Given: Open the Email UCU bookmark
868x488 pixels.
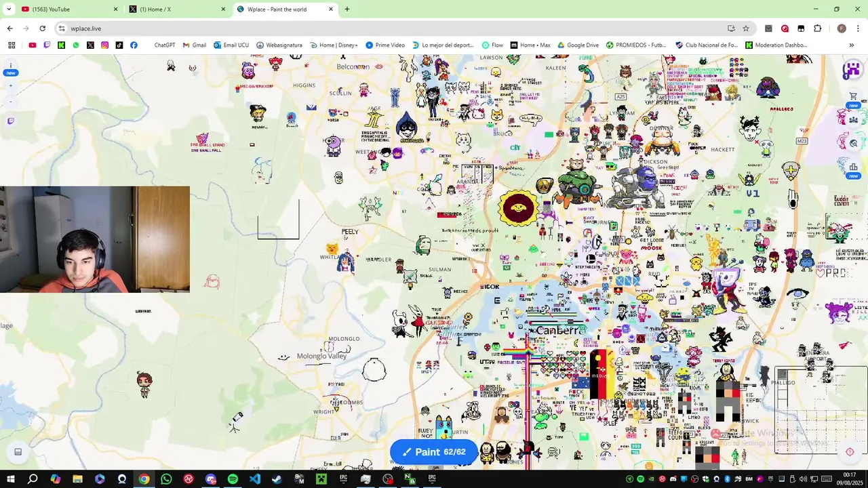Looking at the screenshot, I should (231, 45).
